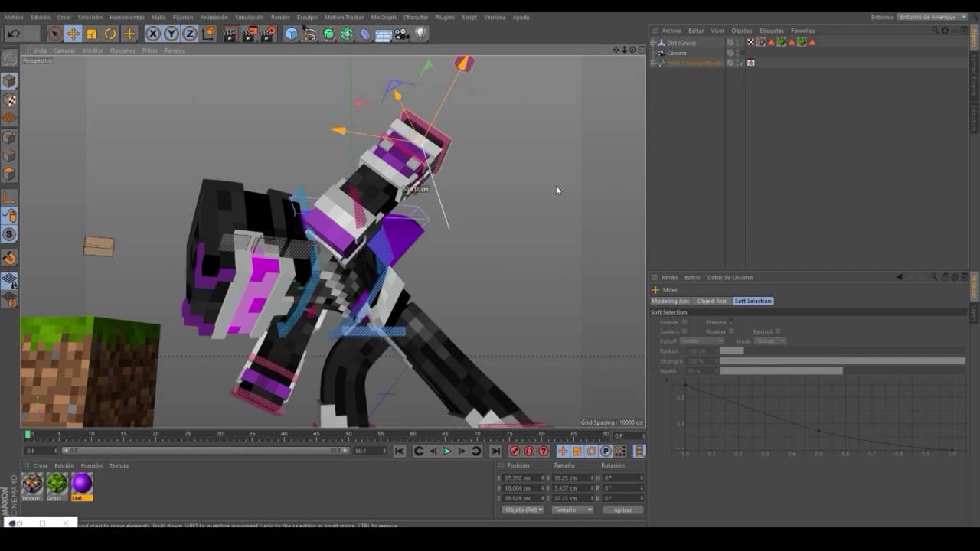The height and width of the screenshot is (551, 980).
Task: Open the Cámaras viewport menu
Action: (64, 51)
